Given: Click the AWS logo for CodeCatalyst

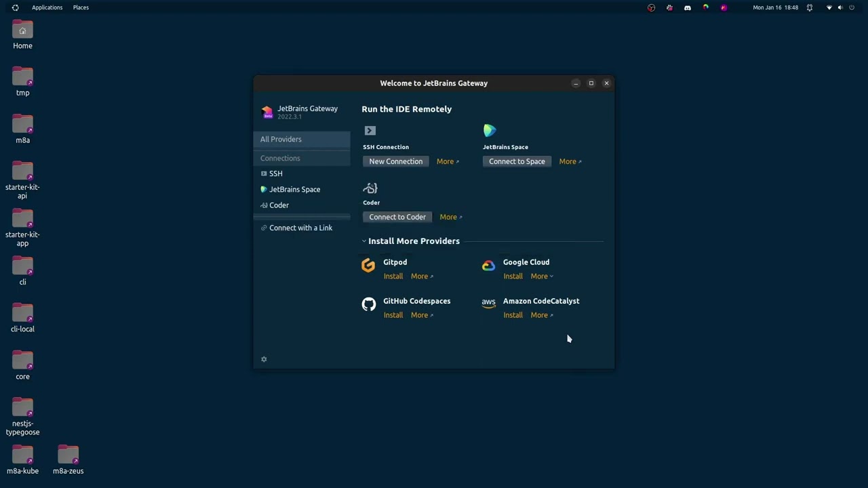Looking at the screenshot, I should click(488, 303).
